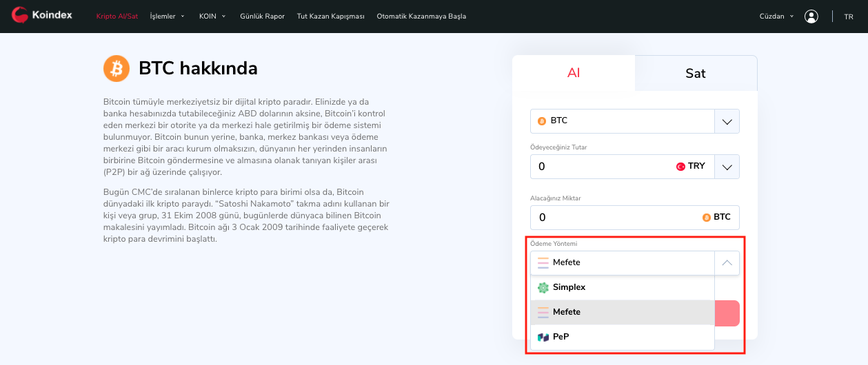Click the Koindex logo
The width and height of the screenshot is (868, 365).
coord(43,16)
